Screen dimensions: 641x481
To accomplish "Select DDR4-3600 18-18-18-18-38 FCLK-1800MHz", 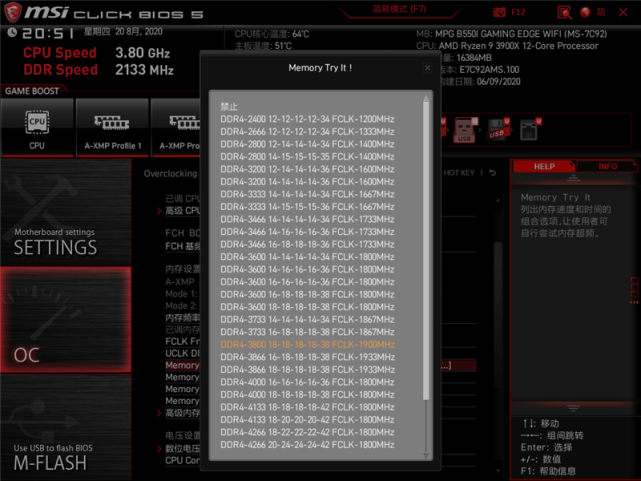I will (307, 307).
